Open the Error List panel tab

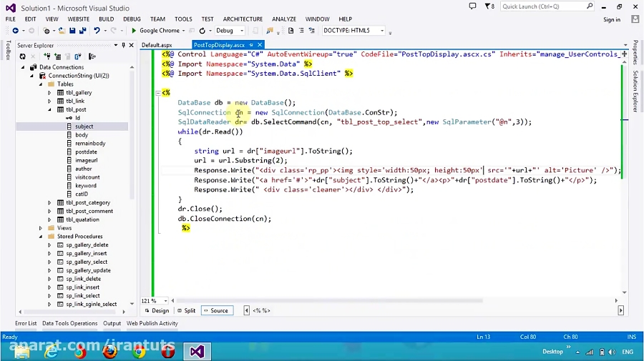click(26, 323)
